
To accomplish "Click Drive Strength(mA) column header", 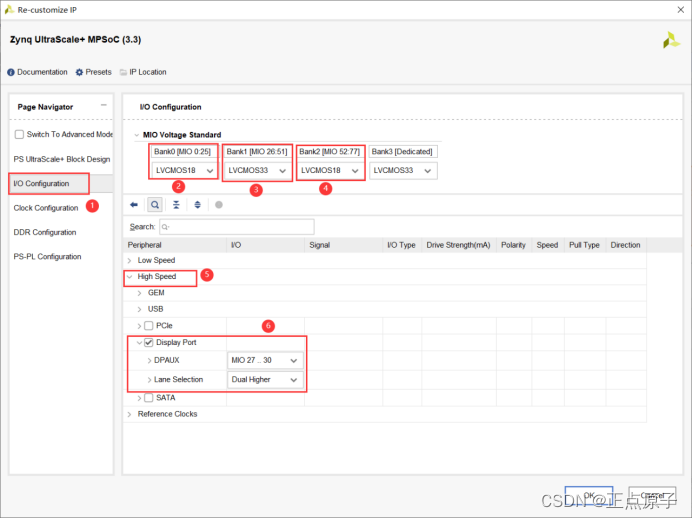I will coord(459,245).
